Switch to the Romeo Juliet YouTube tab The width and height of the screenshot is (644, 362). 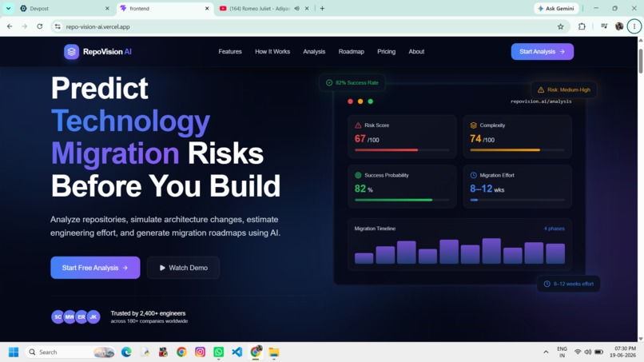[259, 8]
